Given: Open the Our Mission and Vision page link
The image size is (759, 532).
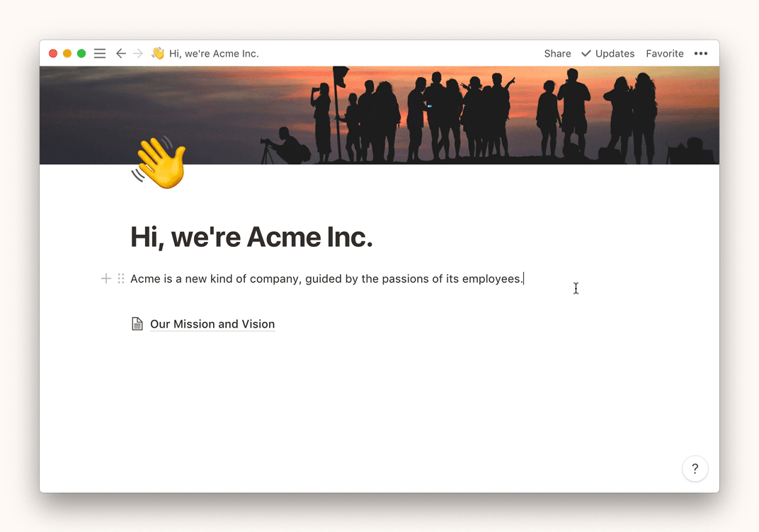Looking at the screenshot, I should point(212,324).
